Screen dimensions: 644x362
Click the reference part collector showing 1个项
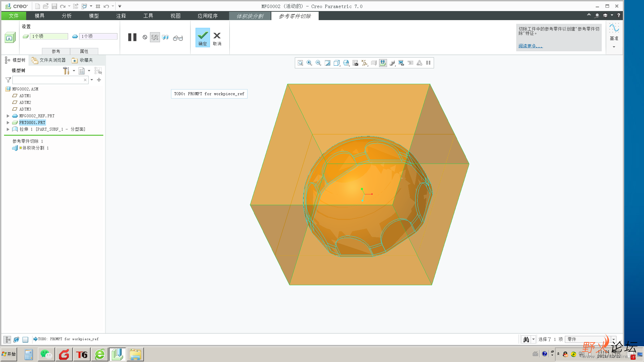pos(98,36)
